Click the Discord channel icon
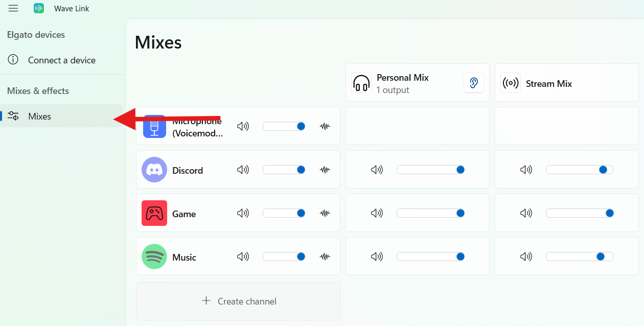Screen dimensions: 644x326 tap(154, 170)
